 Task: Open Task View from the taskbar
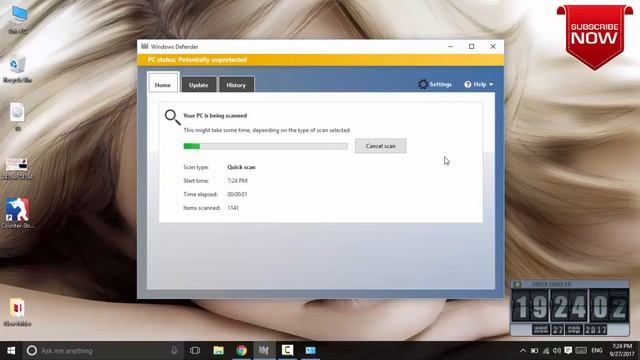coord(195,350)
